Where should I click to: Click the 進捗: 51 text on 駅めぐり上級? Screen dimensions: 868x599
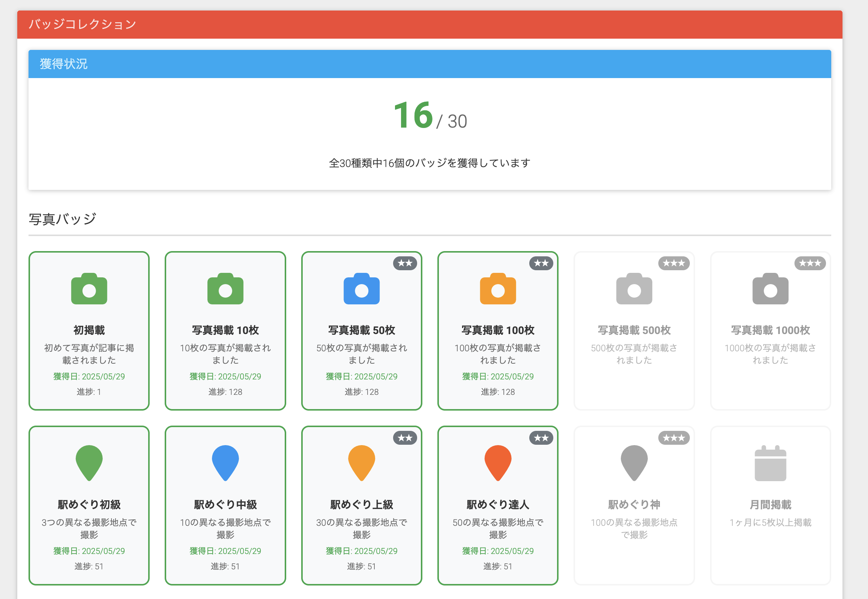pos(362,566)
